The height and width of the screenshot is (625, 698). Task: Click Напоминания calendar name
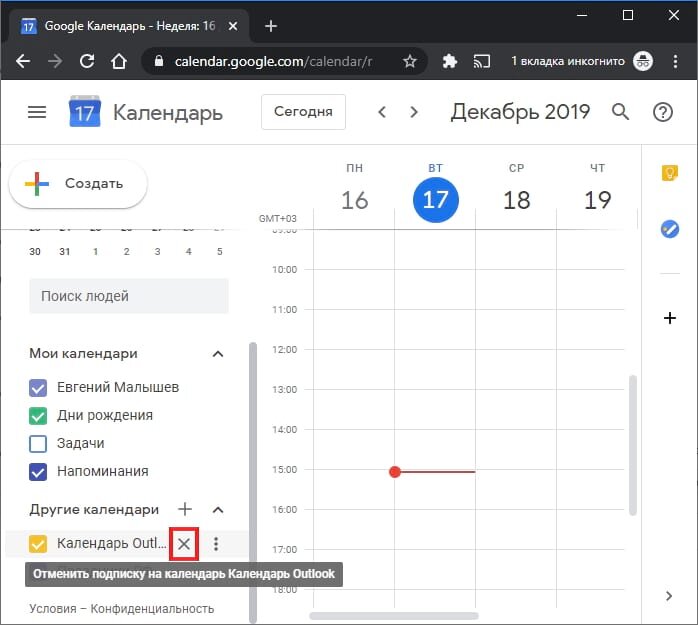pos(103,471)
